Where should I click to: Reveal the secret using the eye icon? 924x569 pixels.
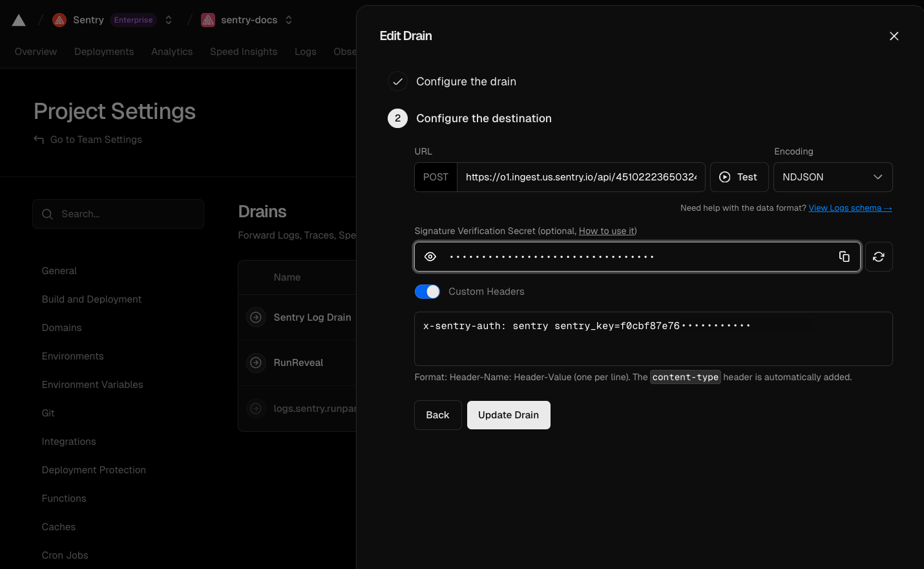(x=430, y=257)
